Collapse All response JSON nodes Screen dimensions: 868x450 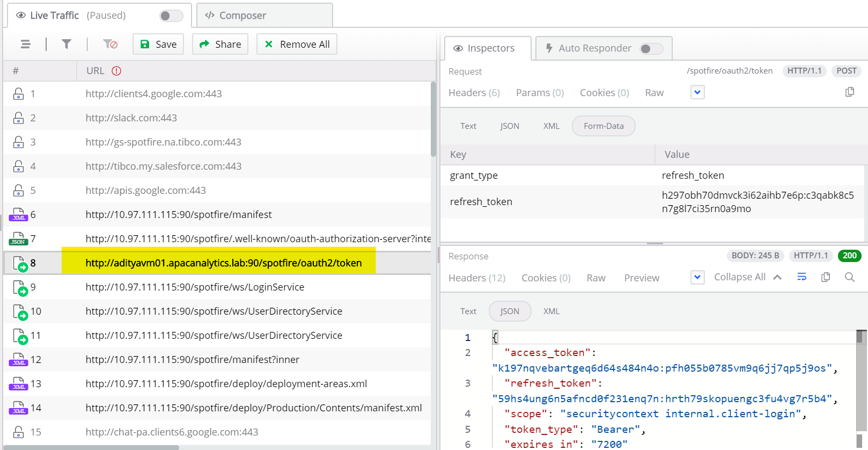tap(747, 277)
